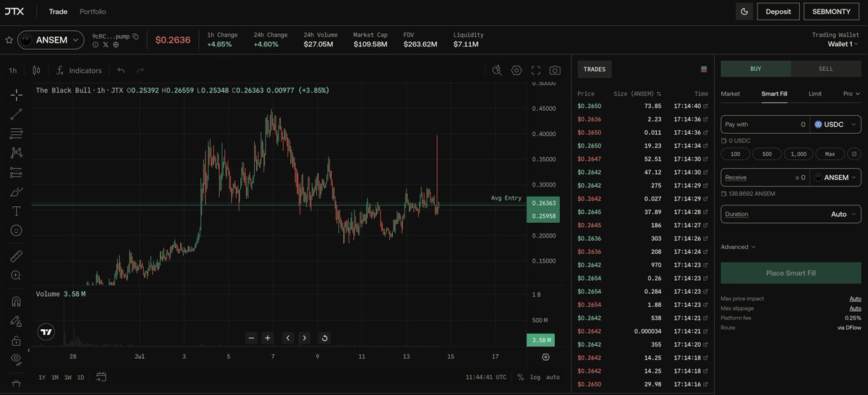The image size is (868, 395).
Task: Open the candlestick chart type menu
Action: 36,71
